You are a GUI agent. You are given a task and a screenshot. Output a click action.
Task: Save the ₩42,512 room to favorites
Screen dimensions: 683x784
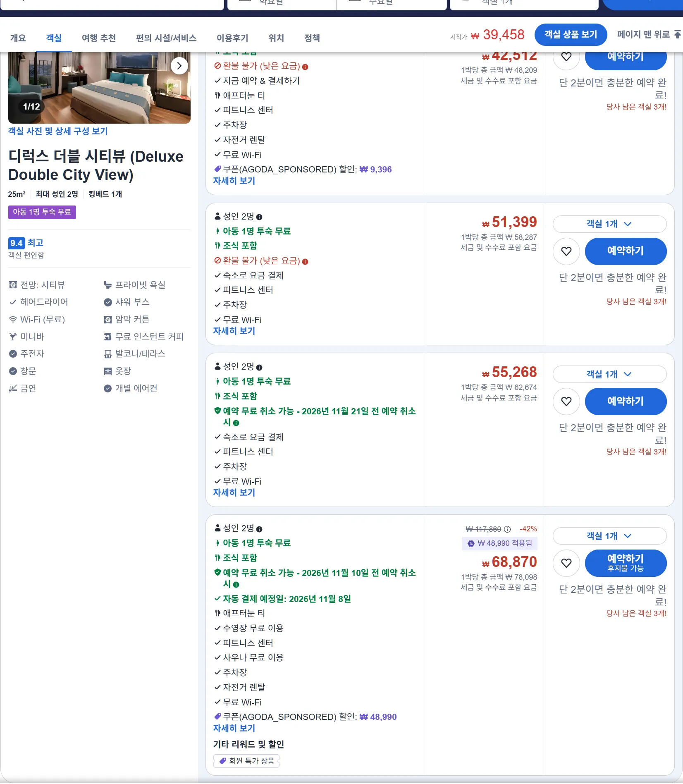point(566,58)
